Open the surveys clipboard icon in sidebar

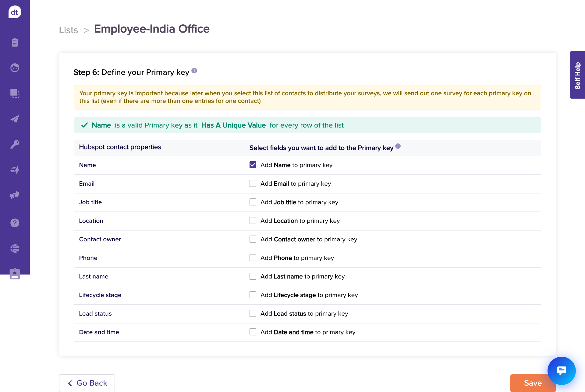coord(15,42)
